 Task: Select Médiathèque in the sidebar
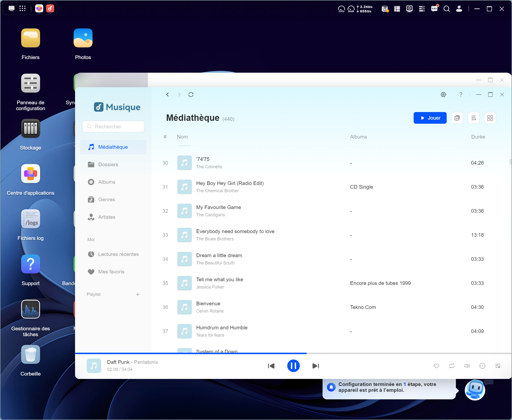point(113,147)
